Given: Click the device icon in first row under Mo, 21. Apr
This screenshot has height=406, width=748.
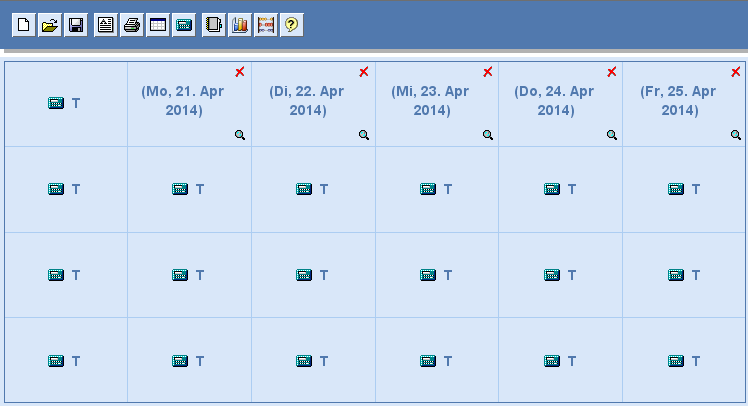Looking at the screenshot, I should click(180, 189).
